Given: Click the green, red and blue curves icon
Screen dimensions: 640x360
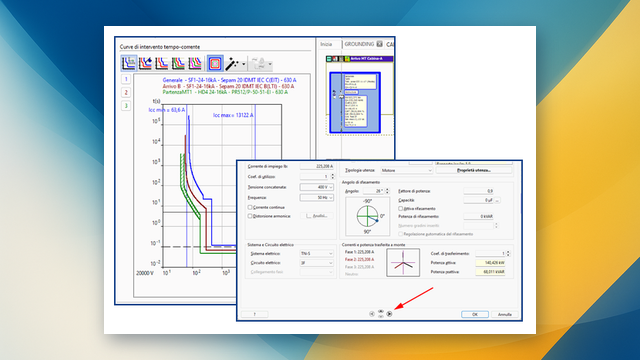Looking at the screenshot, I should 178,63.
